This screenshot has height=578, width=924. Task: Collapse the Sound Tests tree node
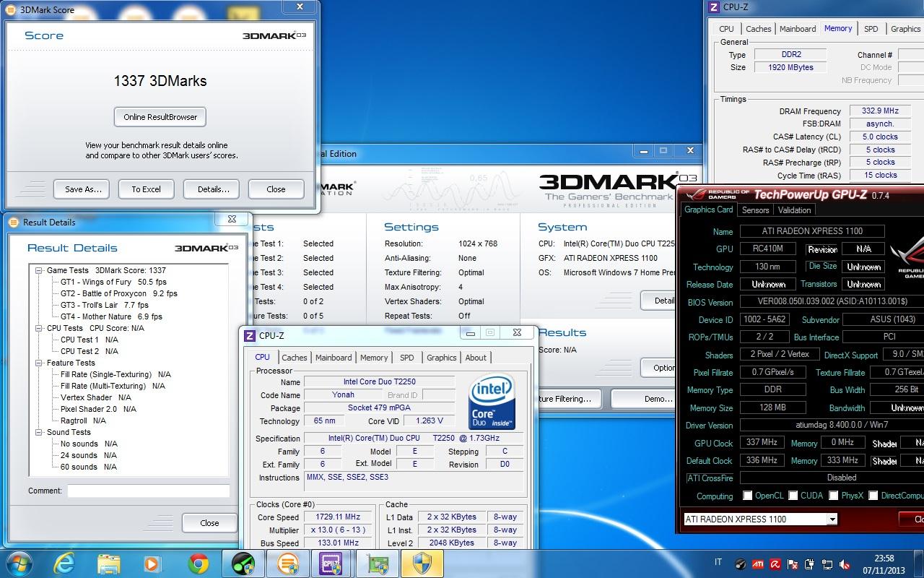[x=39, y=432]
